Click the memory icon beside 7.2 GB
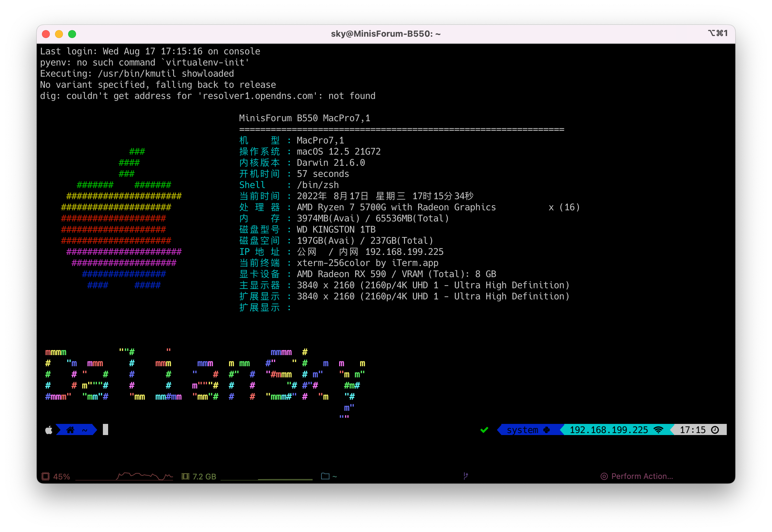Screen dimensions: 772x532 point(185,476)
